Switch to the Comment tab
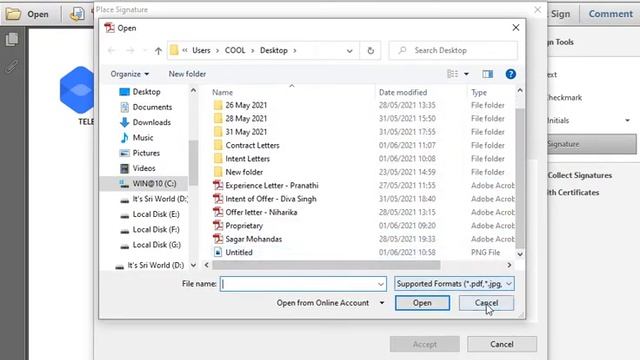The width and height of the screenshot is (640, 360). [x=610, y=14]
